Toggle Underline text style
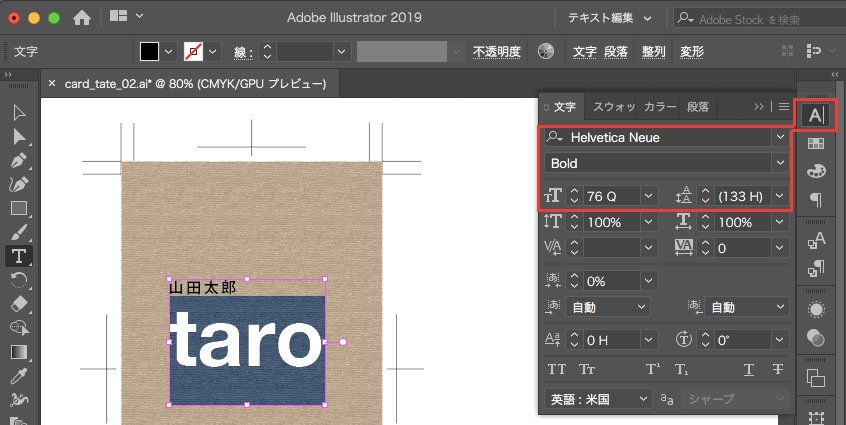Image resolution: width=846 pixels, height=425 pixels. click(x=749, y=369)
